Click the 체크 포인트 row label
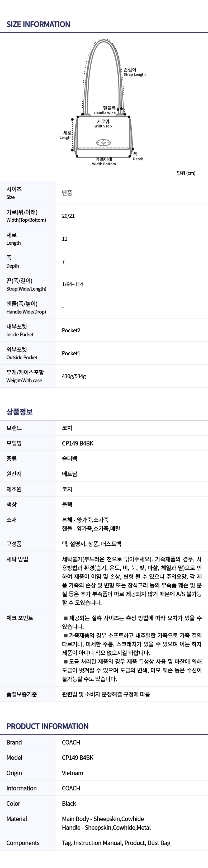This screenshot has height=868, width=208. 20,618
